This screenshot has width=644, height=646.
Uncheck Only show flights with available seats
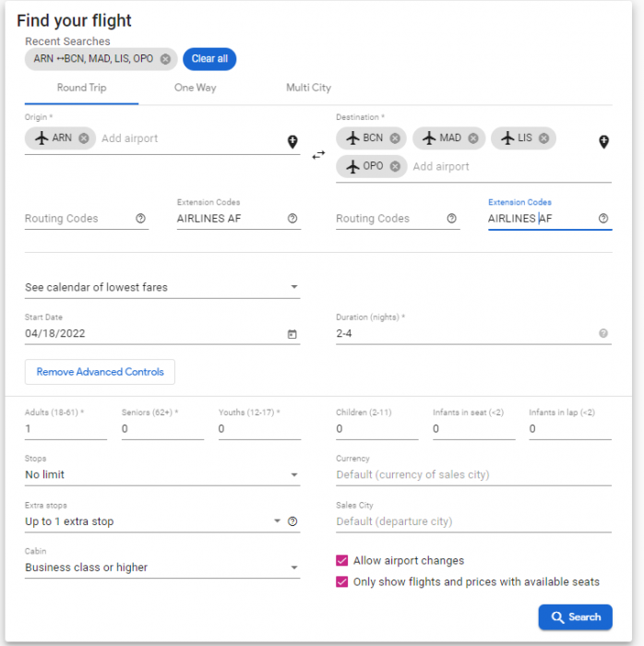(x=342, y=581)
